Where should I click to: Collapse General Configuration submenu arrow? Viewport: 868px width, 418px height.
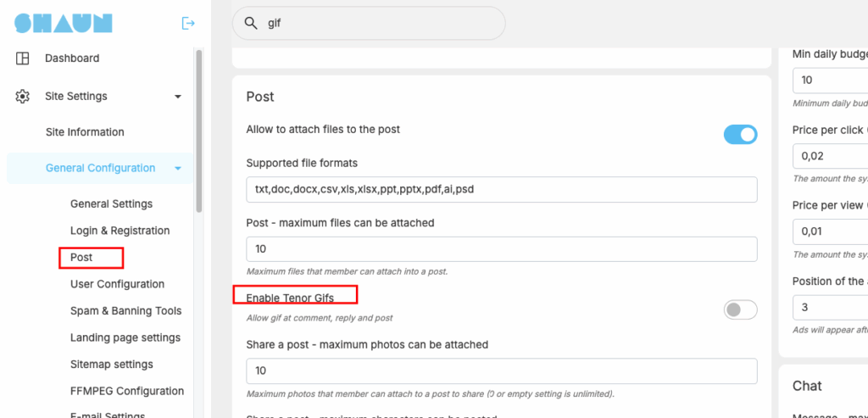coord(178,168)
